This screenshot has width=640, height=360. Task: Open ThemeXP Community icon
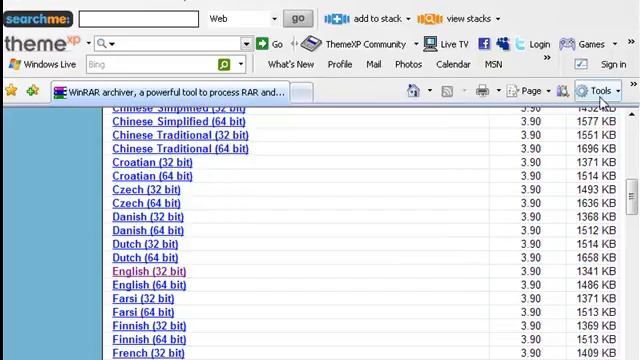point(311,44)
